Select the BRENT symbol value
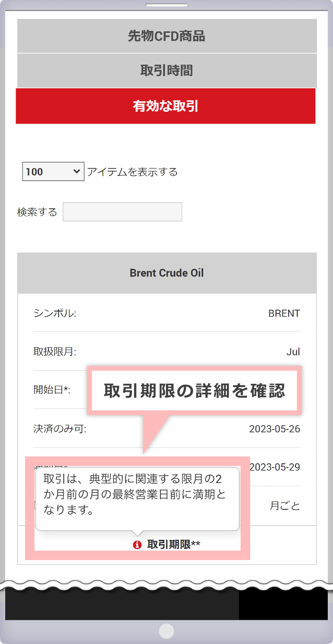The image size is (333, 644). (284, 313)
